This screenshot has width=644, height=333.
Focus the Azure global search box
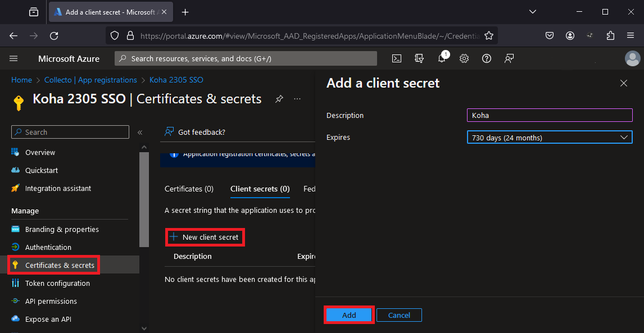(x=246, y=59)
